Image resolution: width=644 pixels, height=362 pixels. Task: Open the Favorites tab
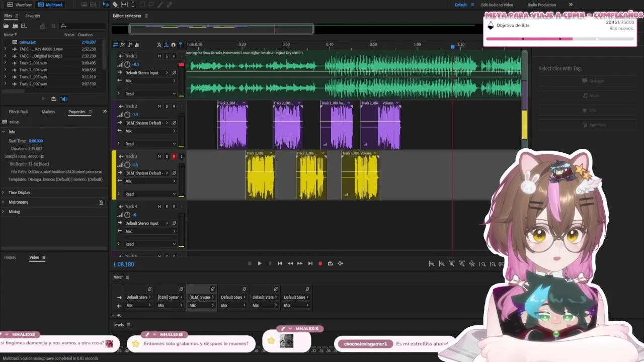click(33, 16)
